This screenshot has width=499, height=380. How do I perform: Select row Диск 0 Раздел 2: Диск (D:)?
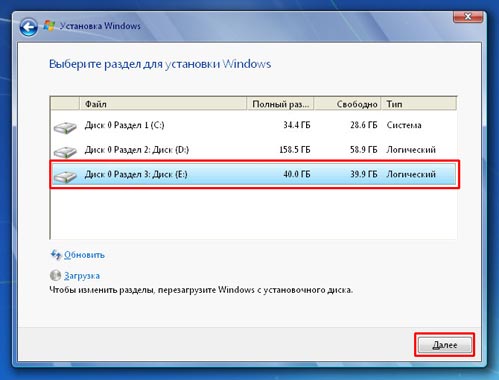pos(254,150)
